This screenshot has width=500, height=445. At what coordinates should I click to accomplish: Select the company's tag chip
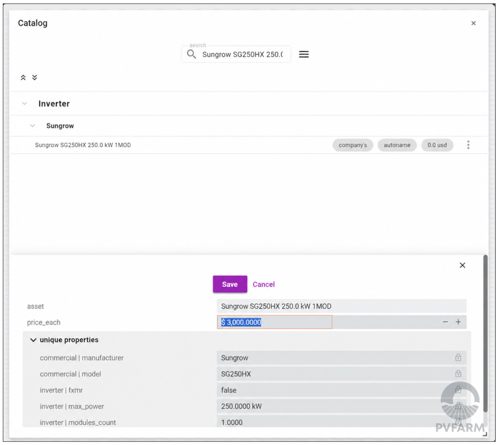point(353,145)
